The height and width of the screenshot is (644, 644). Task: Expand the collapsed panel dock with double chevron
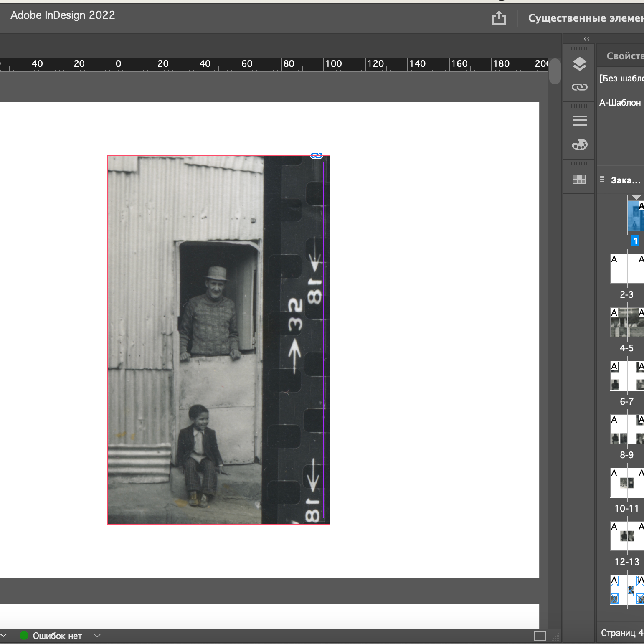(x=587, y=39)
